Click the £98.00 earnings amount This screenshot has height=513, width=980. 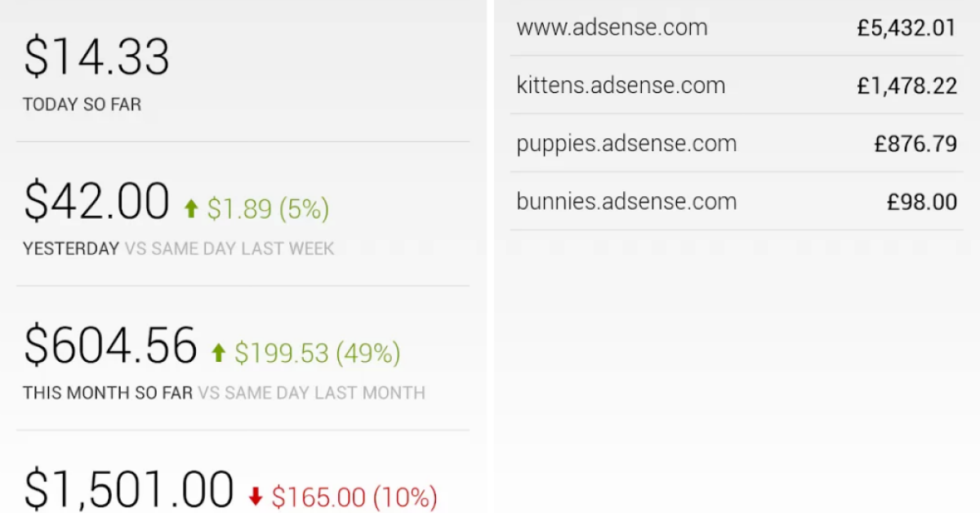pos(922,202)
